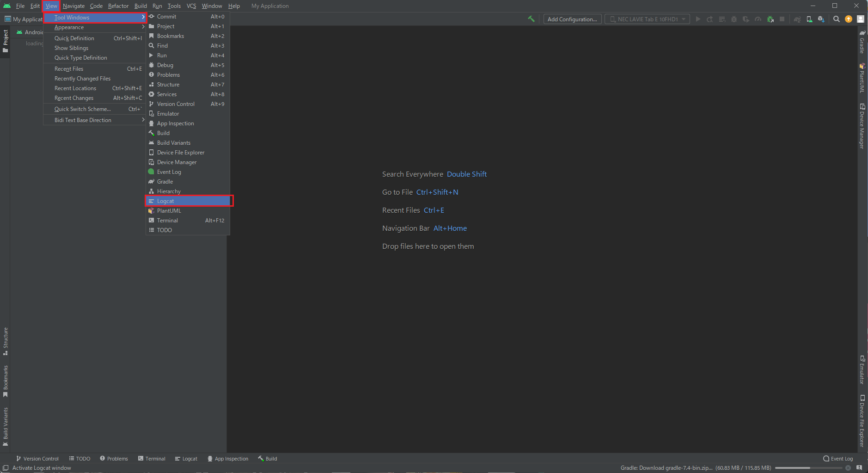
Task: Expand the Bidi Text Base Direction submenu
Action: pyautogui.click(x=95, y=120)
